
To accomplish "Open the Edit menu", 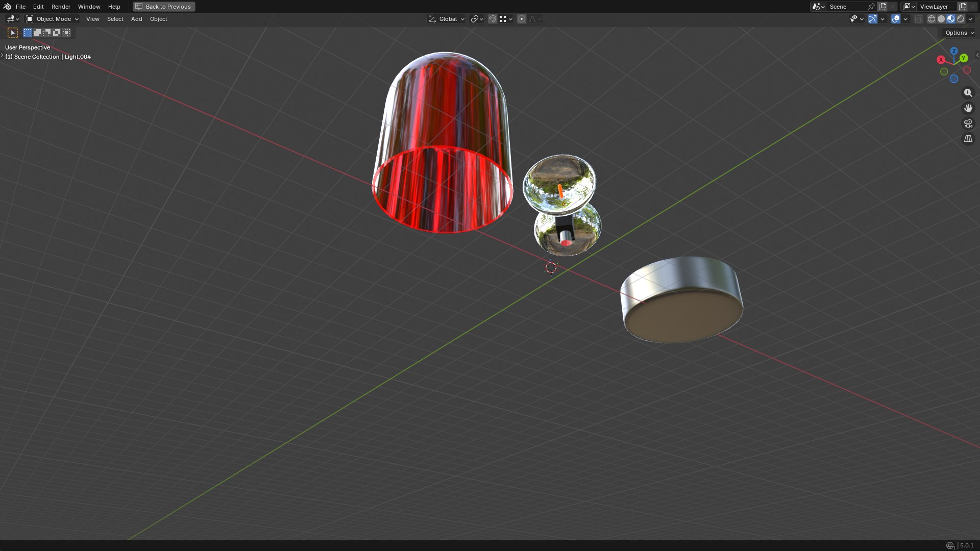I will (x=38, y=7).
